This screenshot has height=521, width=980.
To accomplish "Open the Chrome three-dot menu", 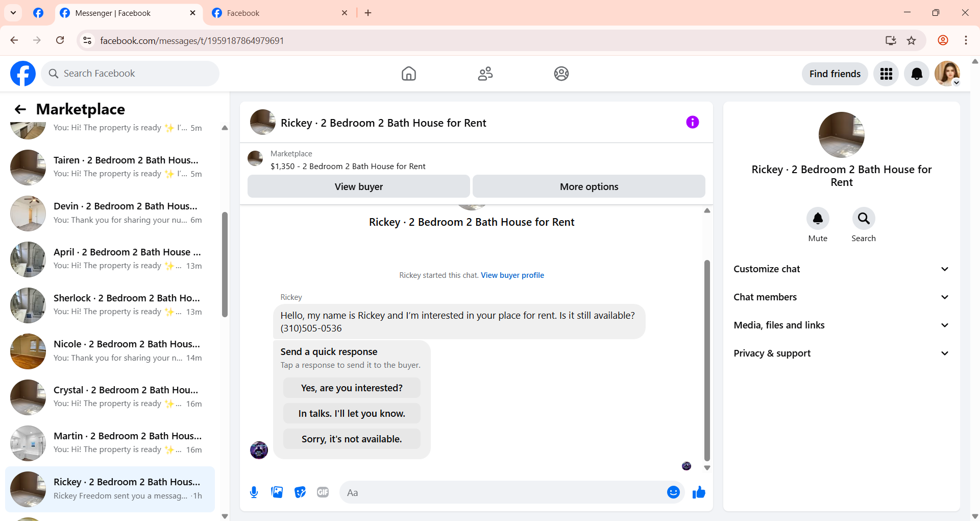I will pos(966,40).
